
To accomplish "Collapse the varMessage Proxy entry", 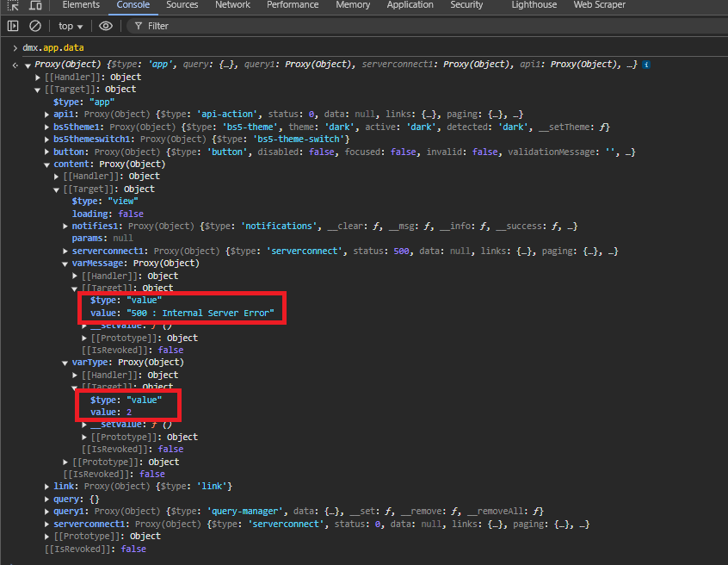I will point(65,264).
